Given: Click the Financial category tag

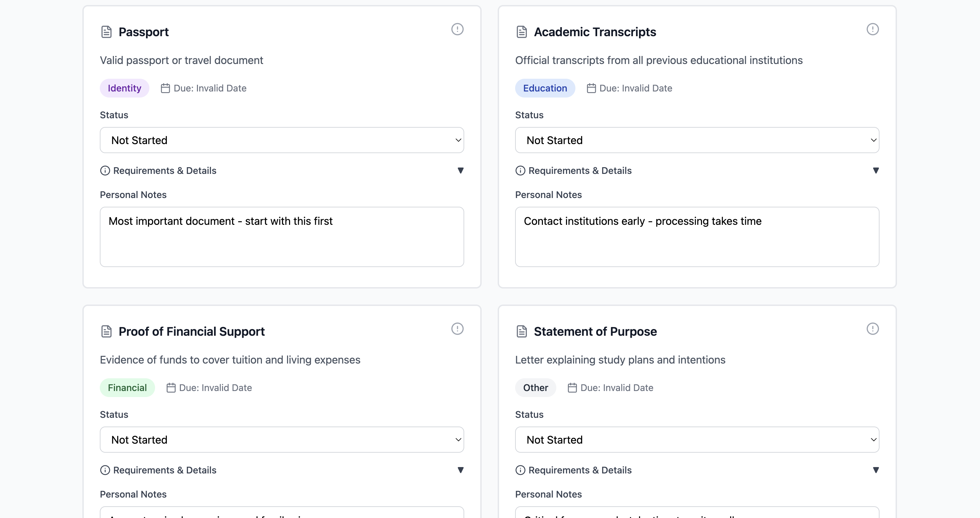Looking at the screenshot, I should click(127, 388).
